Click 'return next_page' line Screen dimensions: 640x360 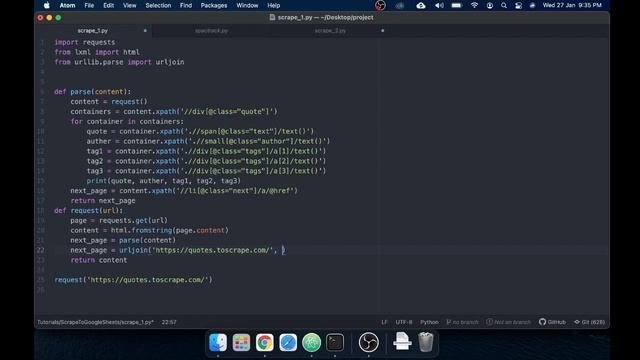(103, 200)
